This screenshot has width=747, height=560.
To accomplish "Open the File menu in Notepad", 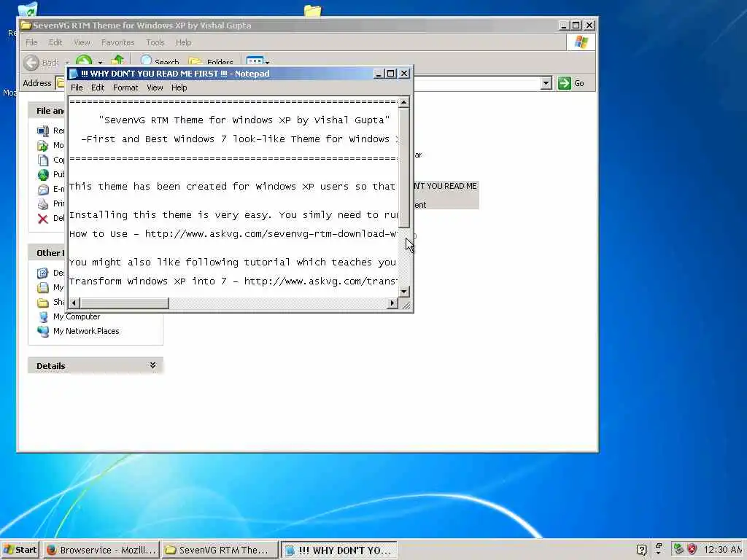I will coord(77,87).
